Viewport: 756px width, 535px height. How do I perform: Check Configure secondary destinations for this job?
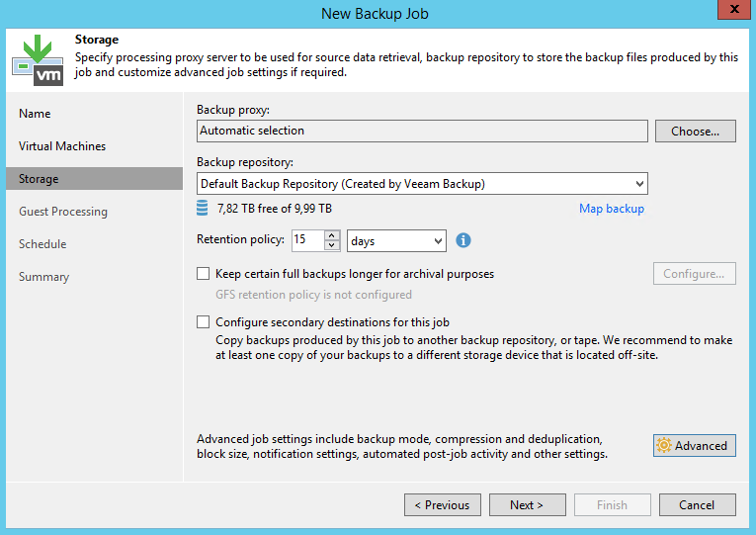coord(204,322)
